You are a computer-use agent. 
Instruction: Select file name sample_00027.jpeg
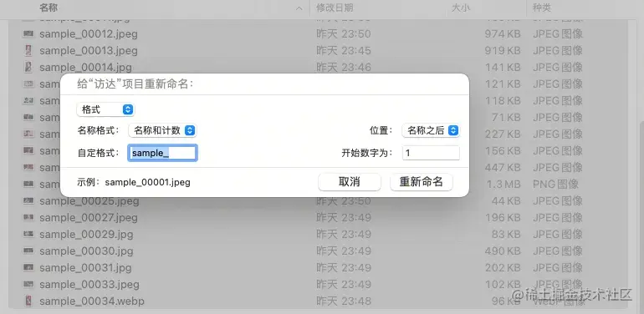coord(89,218)
